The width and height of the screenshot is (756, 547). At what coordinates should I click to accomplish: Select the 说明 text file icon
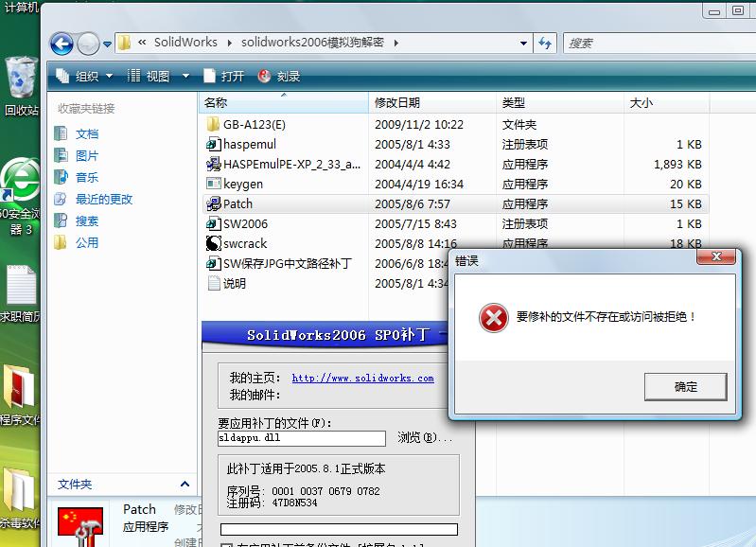(214, 283)
